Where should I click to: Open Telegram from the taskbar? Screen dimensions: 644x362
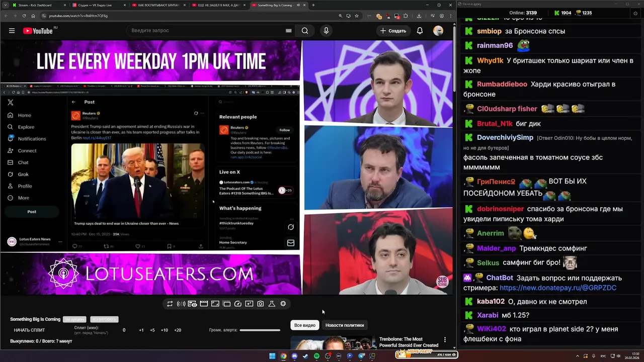[x=361, y=356]
